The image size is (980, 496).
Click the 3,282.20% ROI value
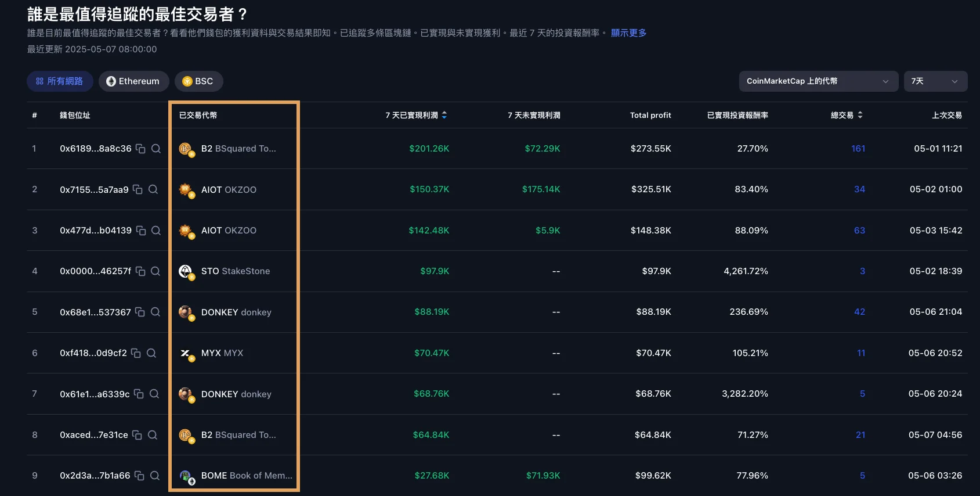745,394
